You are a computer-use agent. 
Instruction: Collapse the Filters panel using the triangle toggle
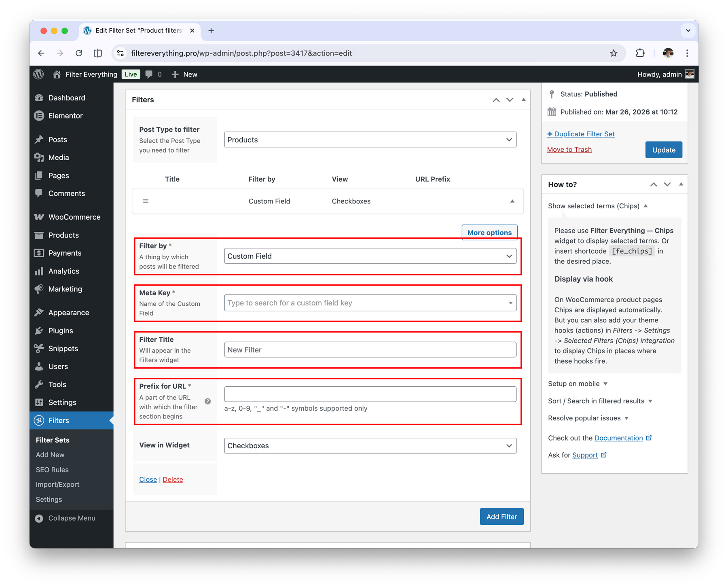pos(523,100)
